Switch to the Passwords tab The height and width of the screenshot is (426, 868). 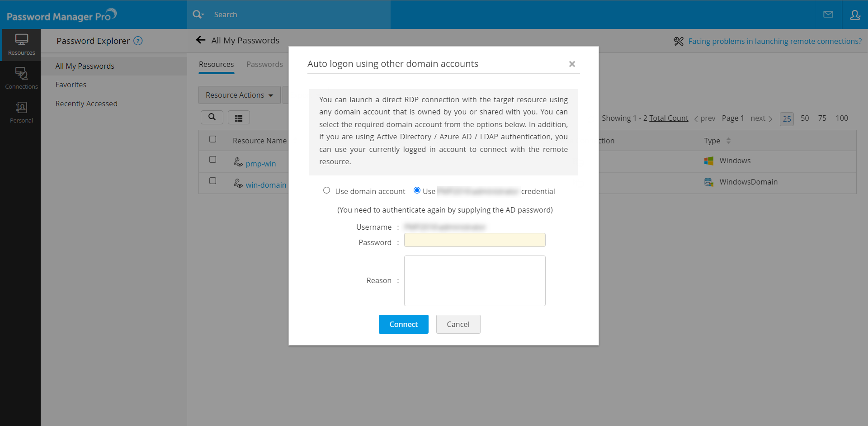[x=264, y=64]
